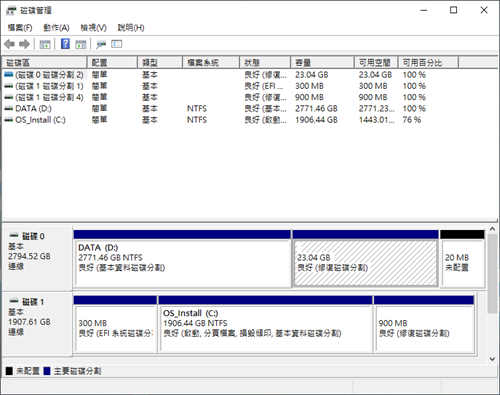This screenshot has height=395, width=500.
Task: Click the disk pane vertical scrollbar thumb
Action: coord(492,273)
